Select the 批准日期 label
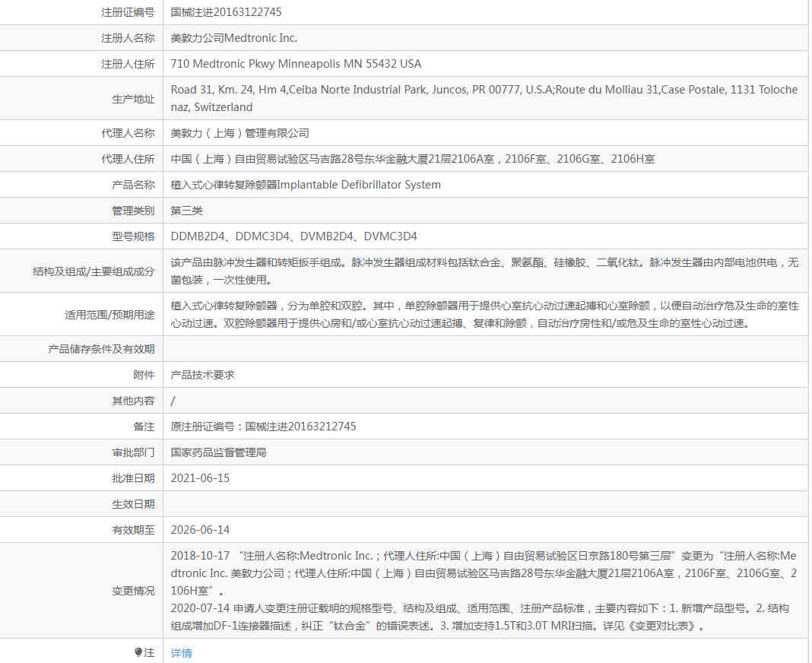812x663 pixels. [133, 478]
